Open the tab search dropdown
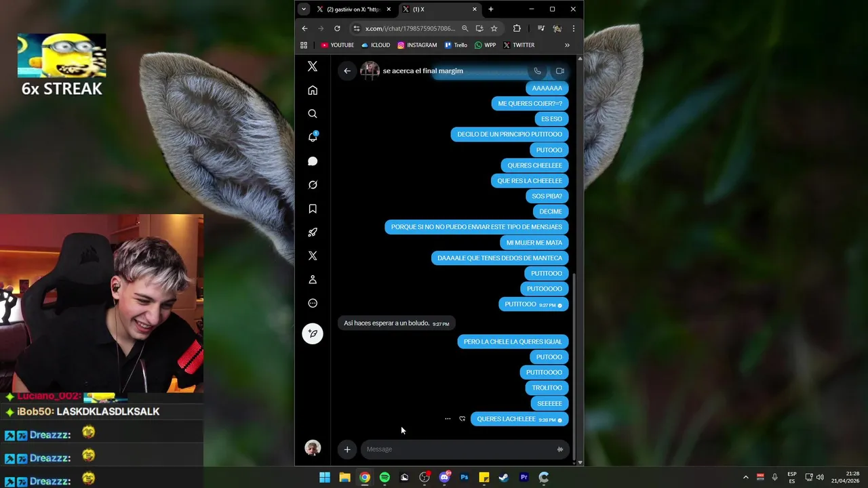Image resolution: width=868 pixels, height=488 pixels. pyautogui.click(x=303, y=9)
